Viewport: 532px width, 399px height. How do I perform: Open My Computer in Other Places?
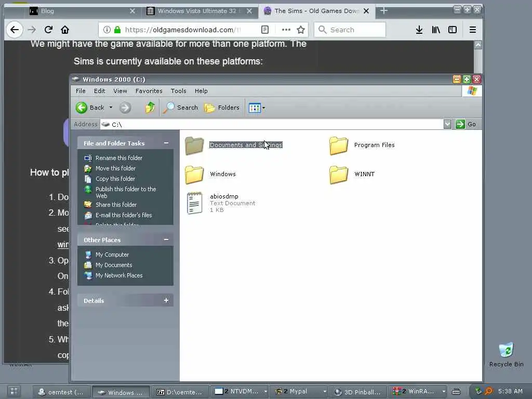coord(112,255)
